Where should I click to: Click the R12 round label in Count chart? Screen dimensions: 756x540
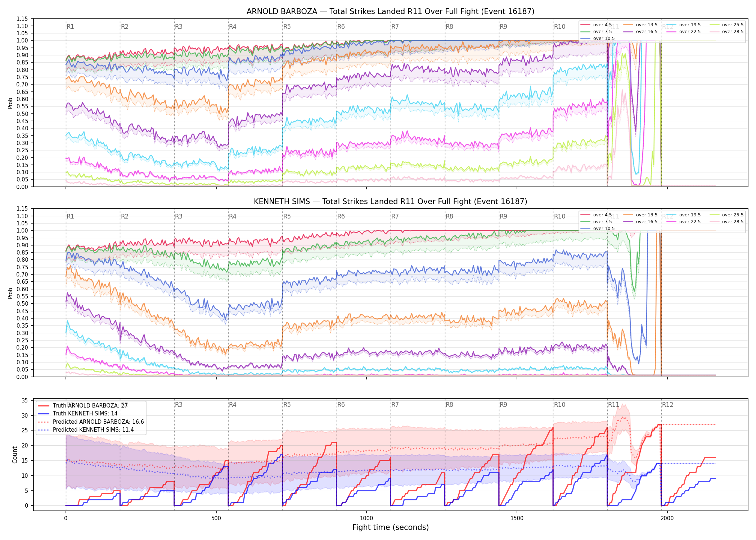coord(667,405)
